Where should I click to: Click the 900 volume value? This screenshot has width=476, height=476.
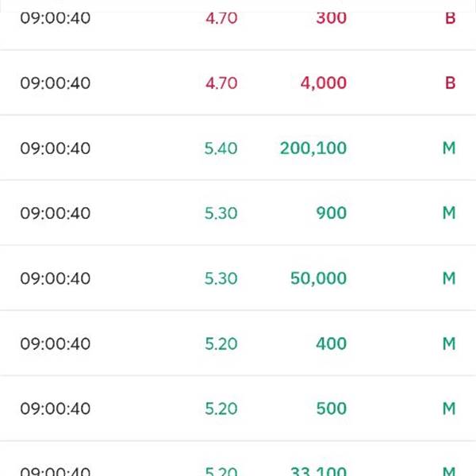click(x=330, y=213)
